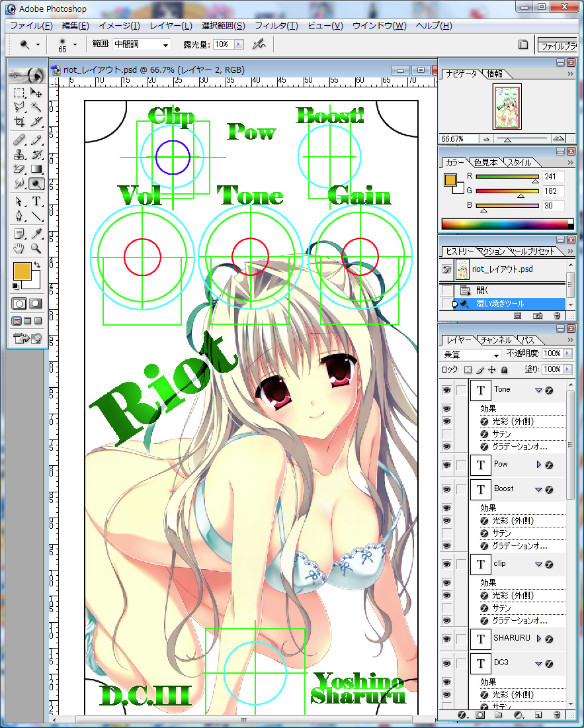Add layer mask in Layers panel

480,715
